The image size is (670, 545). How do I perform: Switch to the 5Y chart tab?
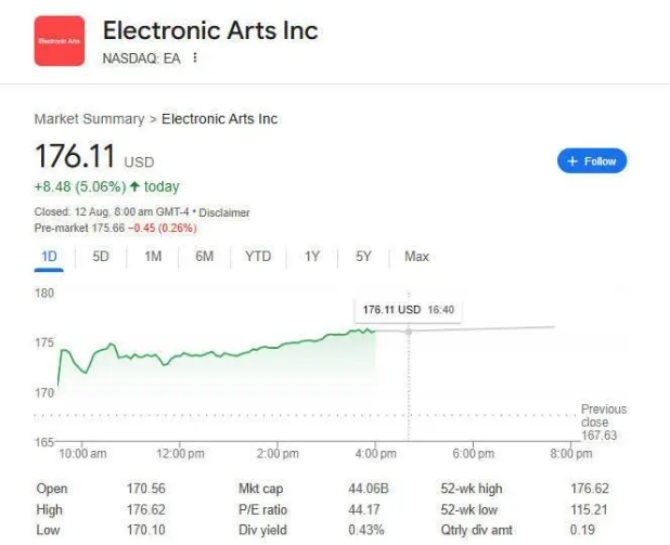pyautogui.click(x=363, y=257)
